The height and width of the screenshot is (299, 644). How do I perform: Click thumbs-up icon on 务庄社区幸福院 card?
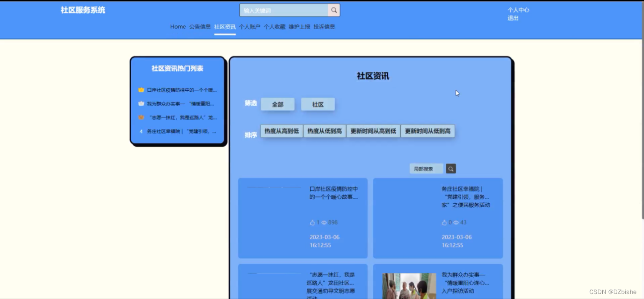[444, 223]
